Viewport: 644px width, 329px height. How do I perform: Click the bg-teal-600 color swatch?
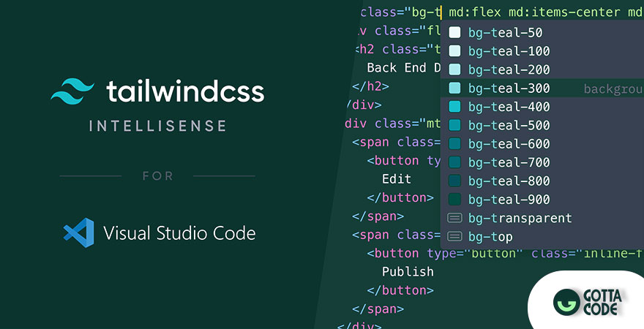click(454, 143)
